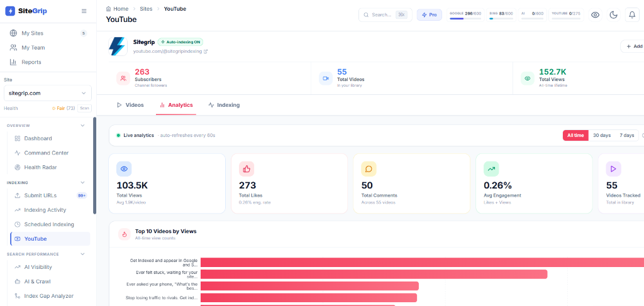Screen dimensions: 644x306
Task: Click the Index Gap Analyzer icon
Action: pos(17,296)
